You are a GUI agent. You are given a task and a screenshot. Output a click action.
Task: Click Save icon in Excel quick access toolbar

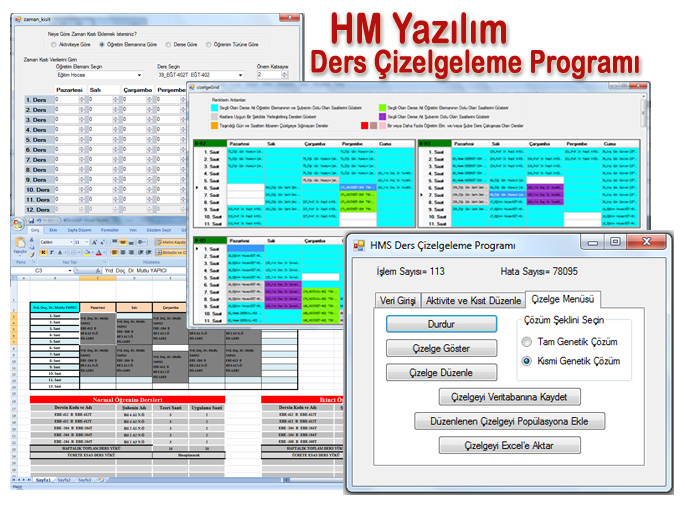pos(31,221)
